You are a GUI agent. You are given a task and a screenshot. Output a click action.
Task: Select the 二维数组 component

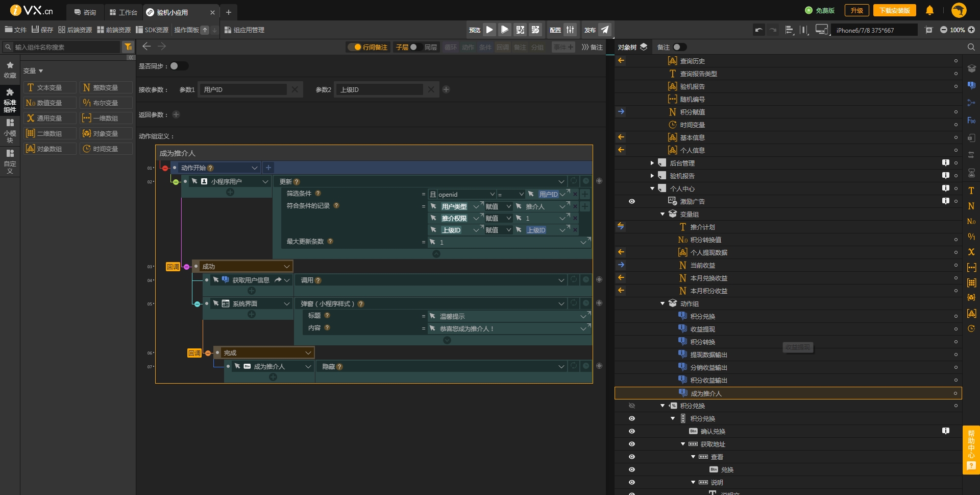[50, 133]
